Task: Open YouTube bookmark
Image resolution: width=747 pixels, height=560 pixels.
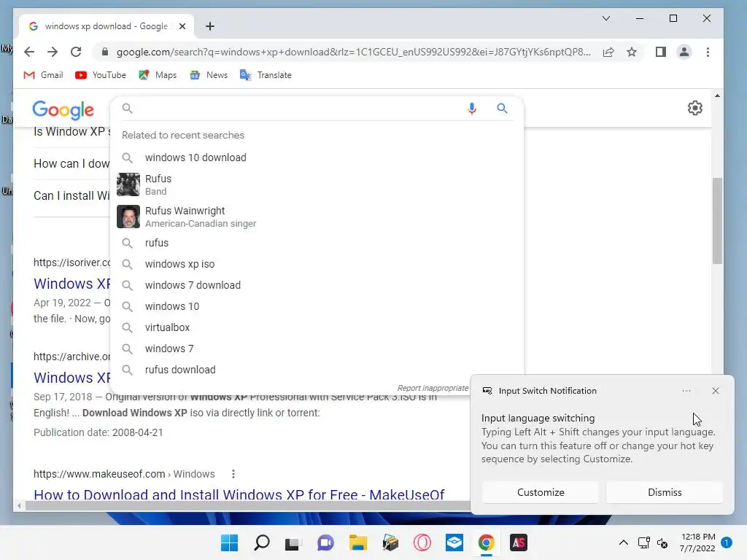Action: click(x=101, y=75)
